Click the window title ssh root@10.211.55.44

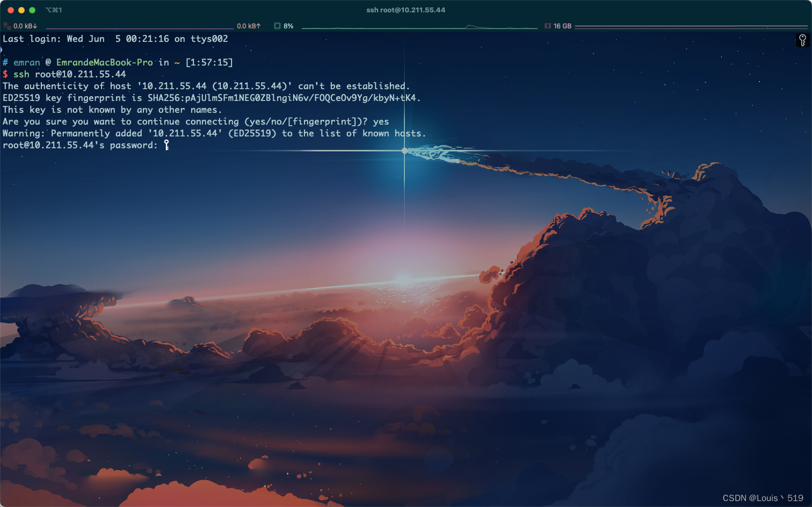point(406,10)
